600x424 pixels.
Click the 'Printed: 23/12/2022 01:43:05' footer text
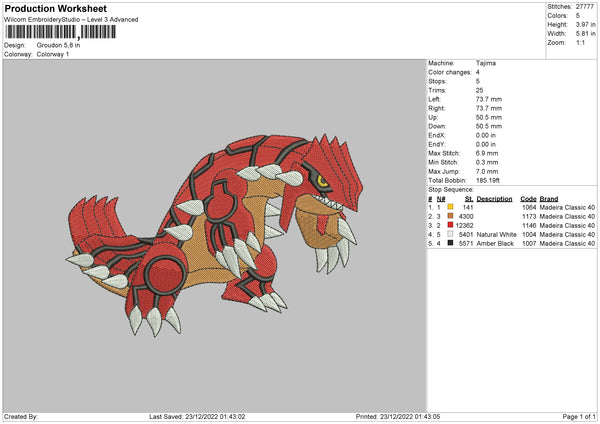398,416
